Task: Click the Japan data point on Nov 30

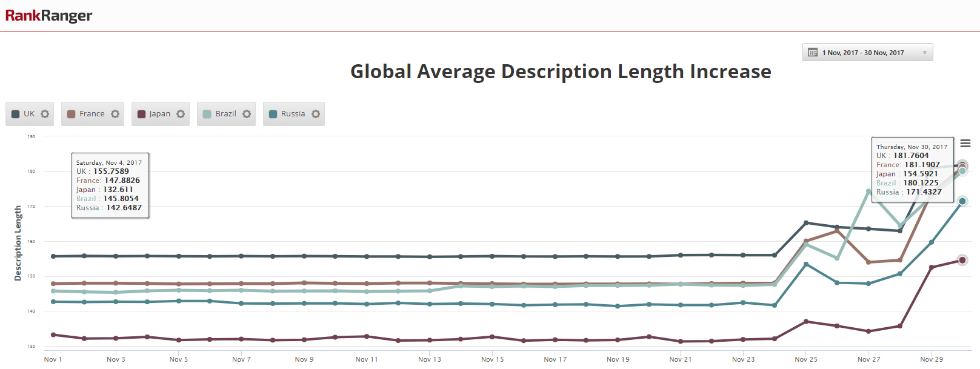Action: (x=962, y=260)
